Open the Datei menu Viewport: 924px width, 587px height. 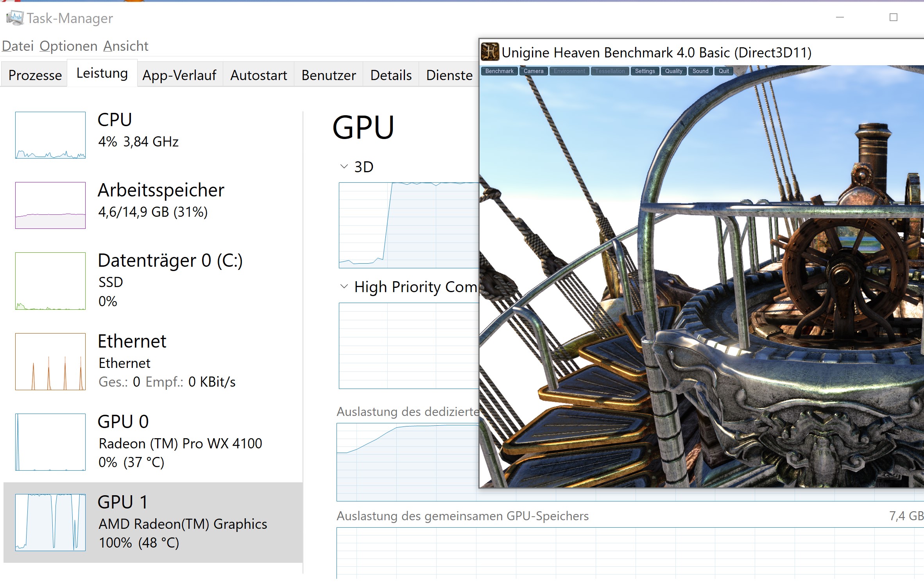tap(18, 46)
